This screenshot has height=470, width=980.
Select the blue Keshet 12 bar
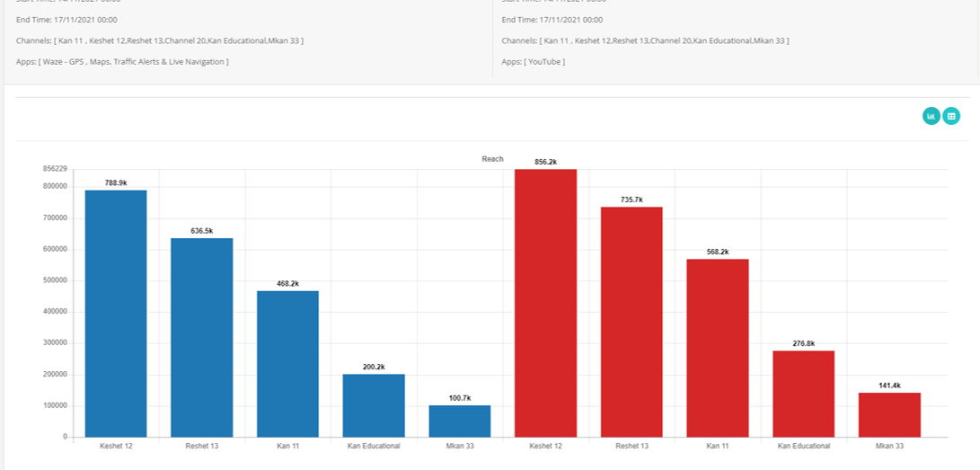(116, 314)
